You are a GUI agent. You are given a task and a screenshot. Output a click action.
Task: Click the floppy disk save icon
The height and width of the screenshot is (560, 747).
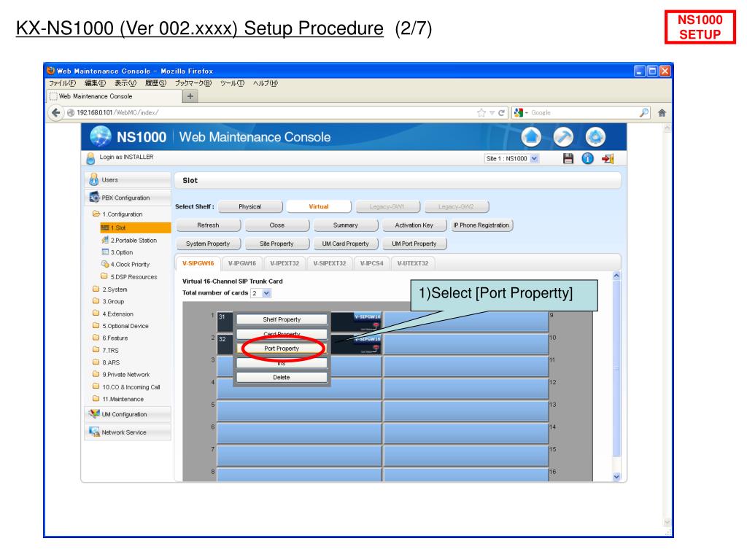coord(568,158)
